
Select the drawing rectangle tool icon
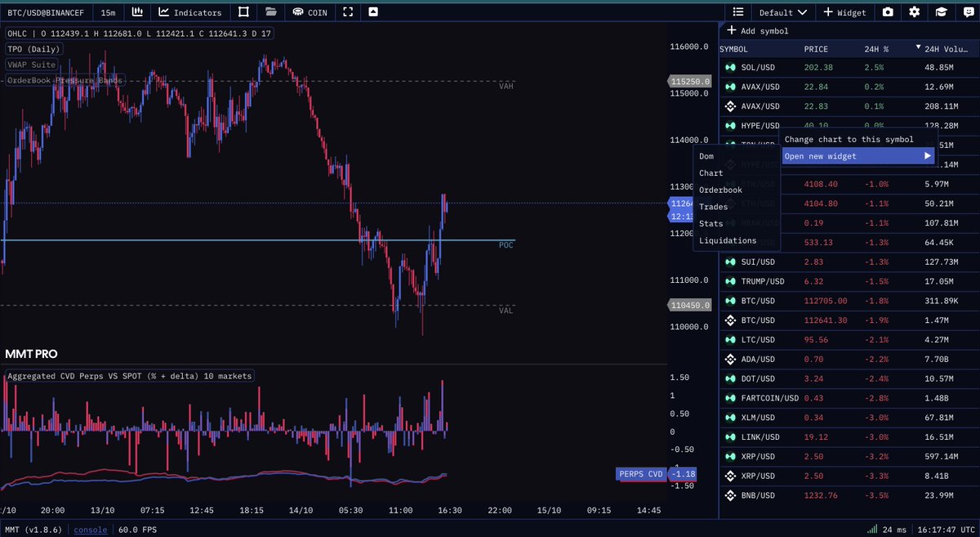pyautogui.click(x=243, y=12)
